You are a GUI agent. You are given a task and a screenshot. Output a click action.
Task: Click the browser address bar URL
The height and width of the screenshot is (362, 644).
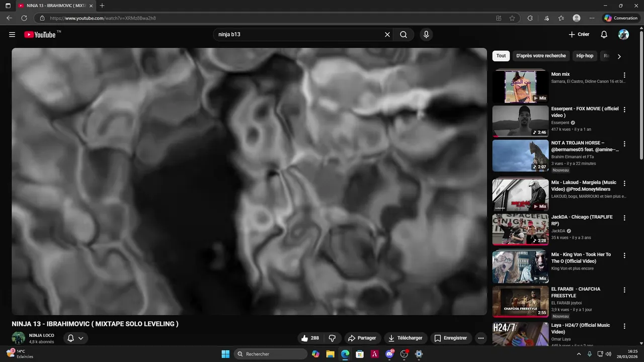pyautogui.click(x=103, y=18)
